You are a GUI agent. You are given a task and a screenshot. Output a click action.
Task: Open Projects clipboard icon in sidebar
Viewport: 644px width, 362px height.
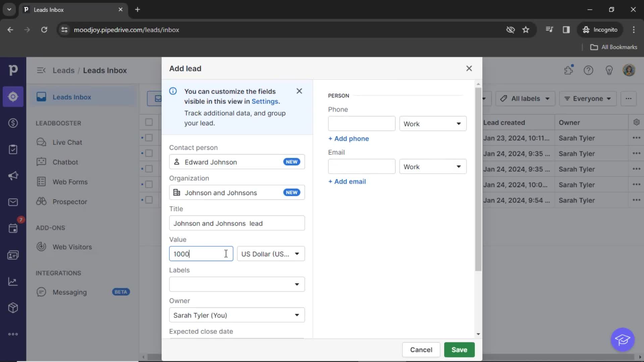(x=13, y=149)
